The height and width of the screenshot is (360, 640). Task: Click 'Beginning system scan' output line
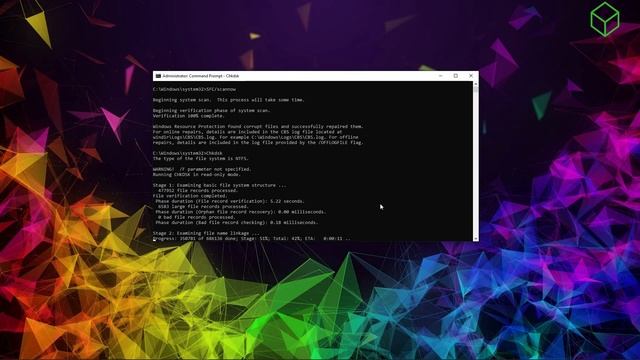point(229,100)
